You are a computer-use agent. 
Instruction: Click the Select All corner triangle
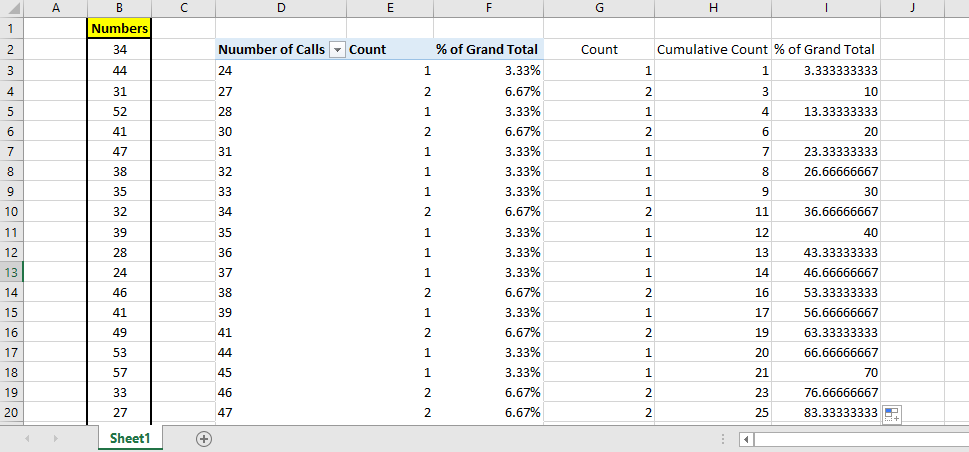11,8
